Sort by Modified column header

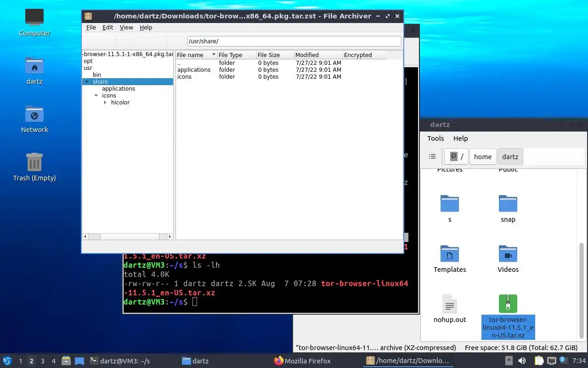point(318,55)
